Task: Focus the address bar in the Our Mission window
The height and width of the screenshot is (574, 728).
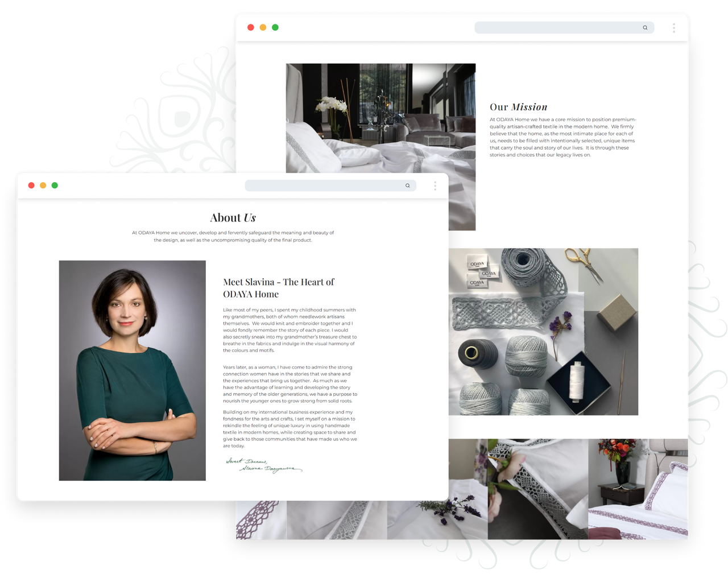Action: pos(564,27)
